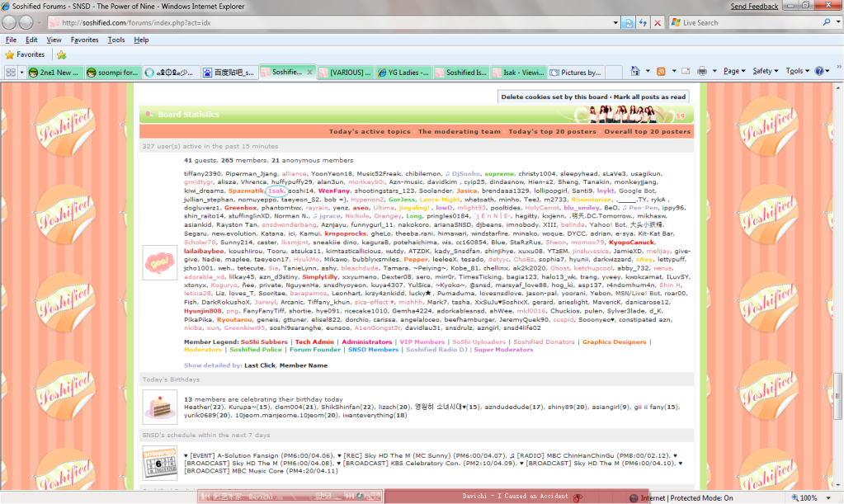The width and height of the screenshot is (844, 504).
Task: Open the Favorites star button
Action: pyautogui.click(x=25, y=54)
